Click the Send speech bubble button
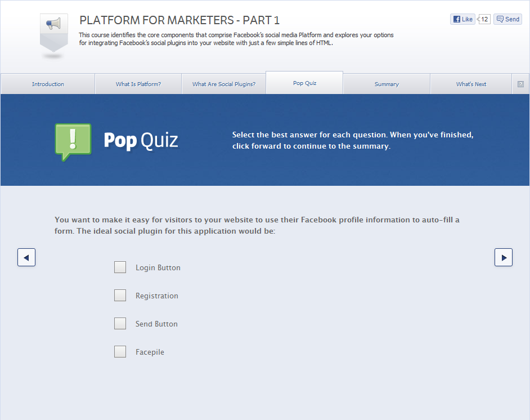This screenshot has height=420, width=530. click(507, 19)
